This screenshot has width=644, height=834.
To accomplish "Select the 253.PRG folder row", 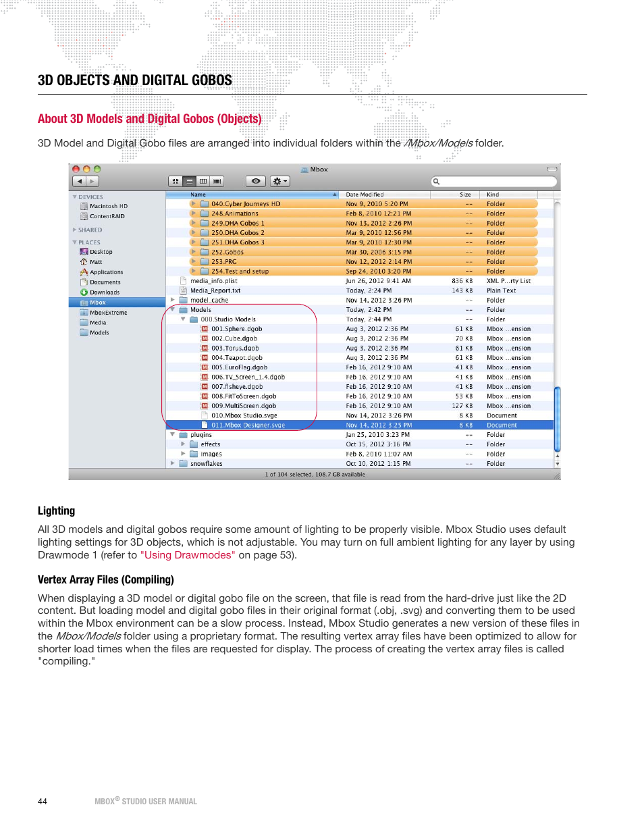I will 363,261.
